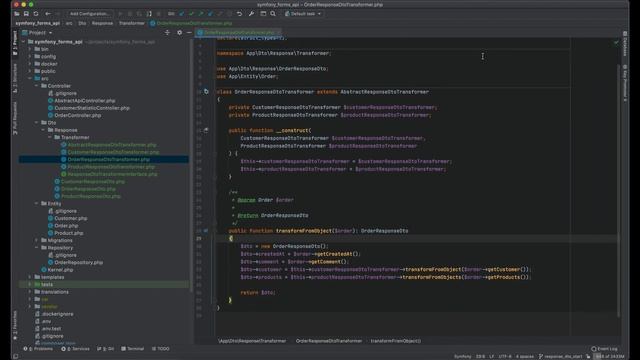Viewport: 640px width, 360px height.
Task: Click the locate/scroll-from-source icon in Project panel
Action: [x=167, y=33]
